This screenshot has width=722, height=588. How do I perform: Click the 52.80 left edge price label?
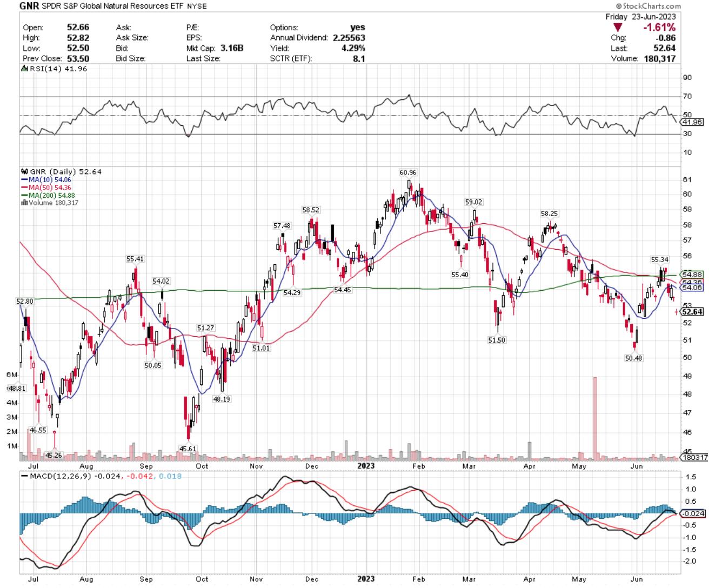tap(25, 301)
